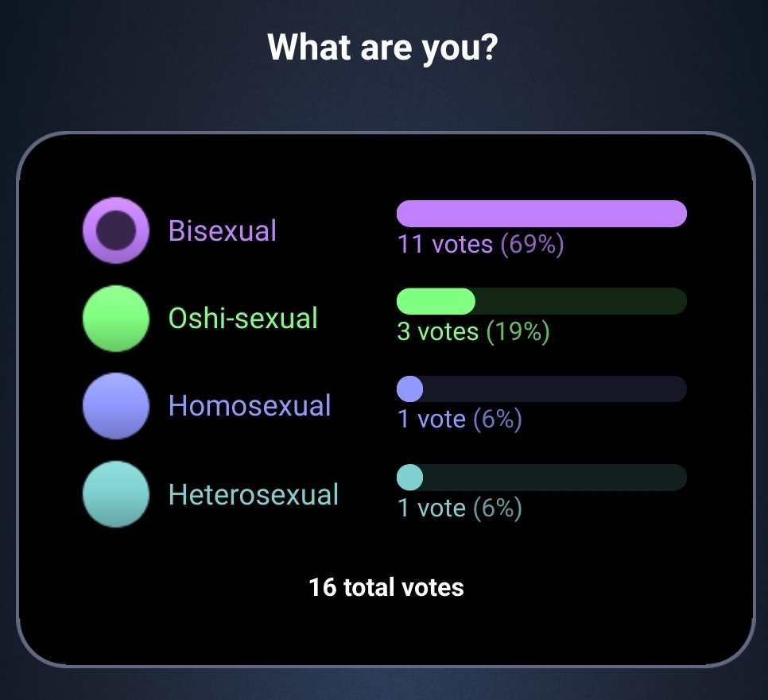Click the unfilled part of Heterosexual bar

click(x=555, y=478)
